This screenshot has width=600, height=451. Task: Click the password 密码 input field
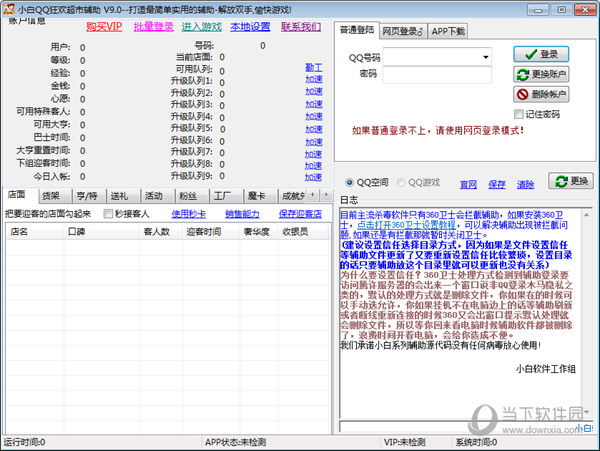[437, 75]
